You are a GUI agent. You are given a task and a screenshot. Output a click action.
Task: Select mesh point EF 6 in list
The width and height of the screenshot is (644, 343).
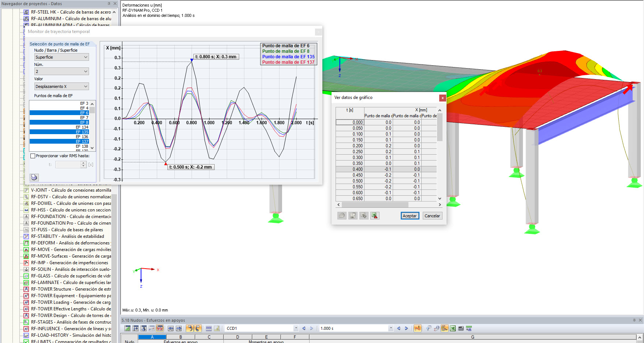pyautogui.click(x=59, y=113)
